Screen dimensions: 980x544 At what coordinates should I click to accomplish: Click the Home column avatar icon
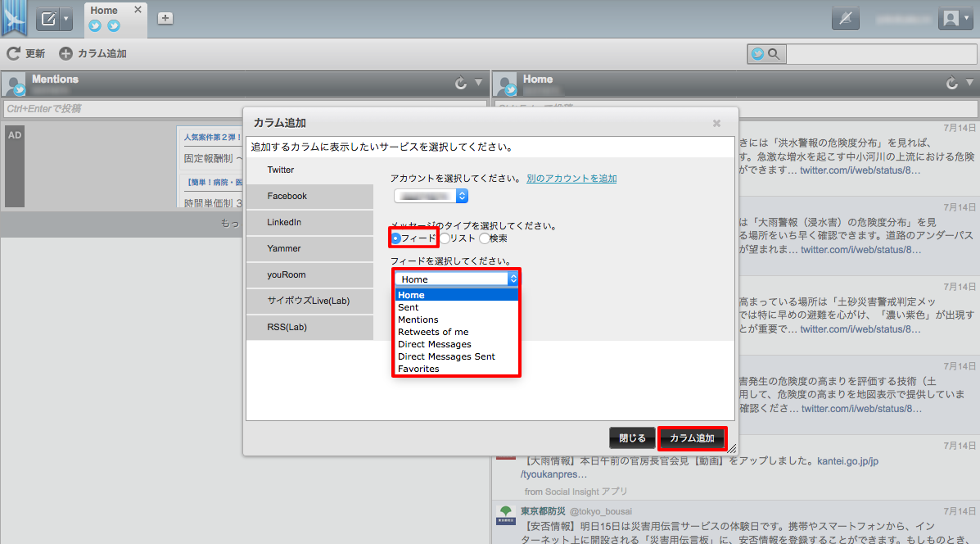pos(505,84)
